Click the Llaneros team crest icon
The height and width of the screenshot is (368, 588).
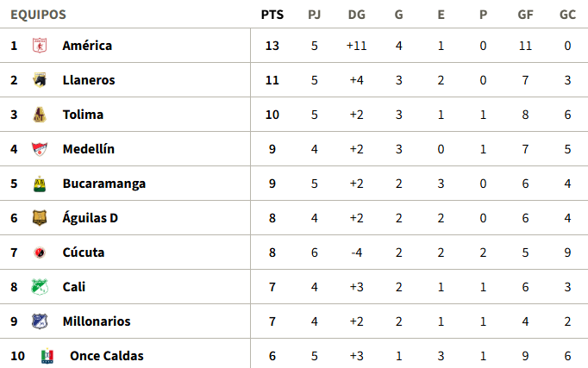coord(40,80)
